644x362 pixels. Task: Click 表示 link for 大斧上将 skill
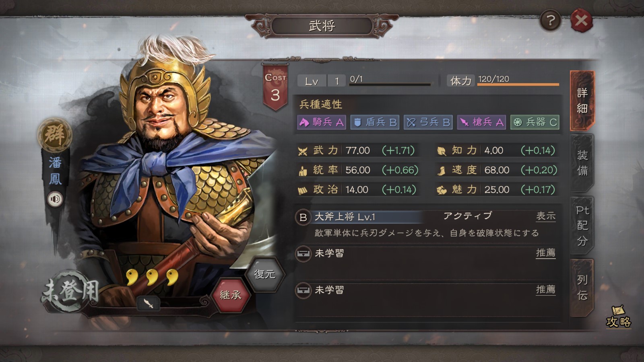[x=546, y=216]
